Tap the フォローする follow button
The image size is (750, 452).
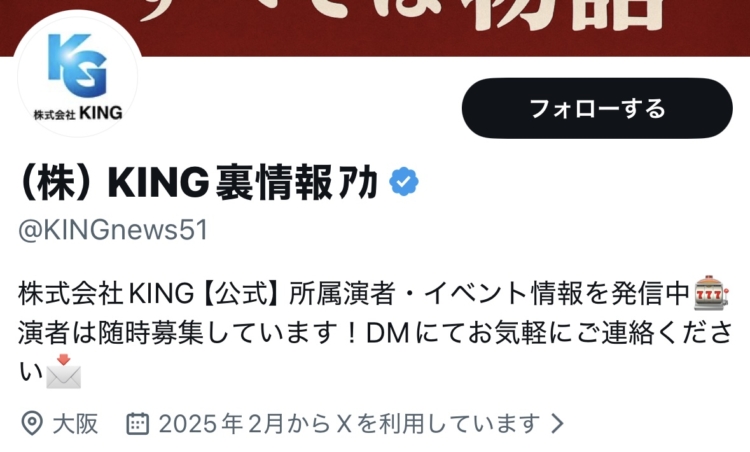pos(597,109)
